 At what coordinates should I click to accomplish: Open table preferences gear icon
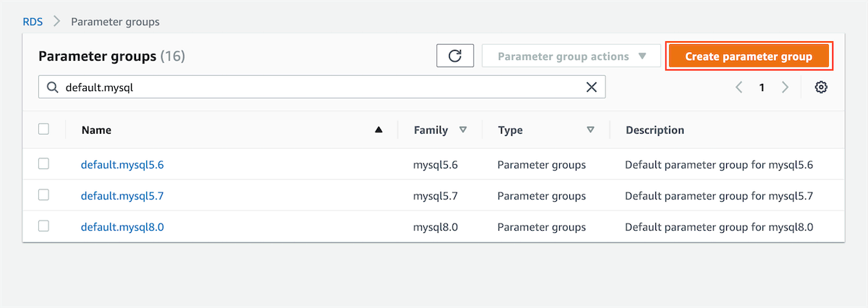821,87
